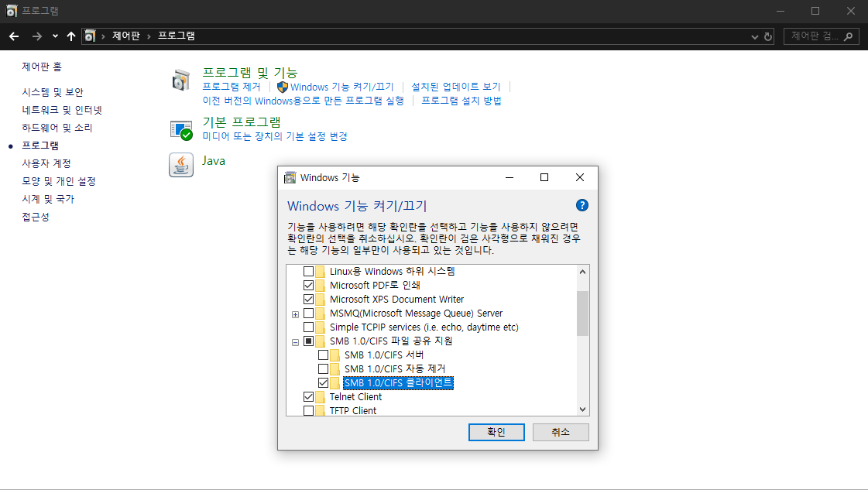Click Windows 기능 dialog title icon
The height and width of the screenshot is (490, 868).
(290, 178)
